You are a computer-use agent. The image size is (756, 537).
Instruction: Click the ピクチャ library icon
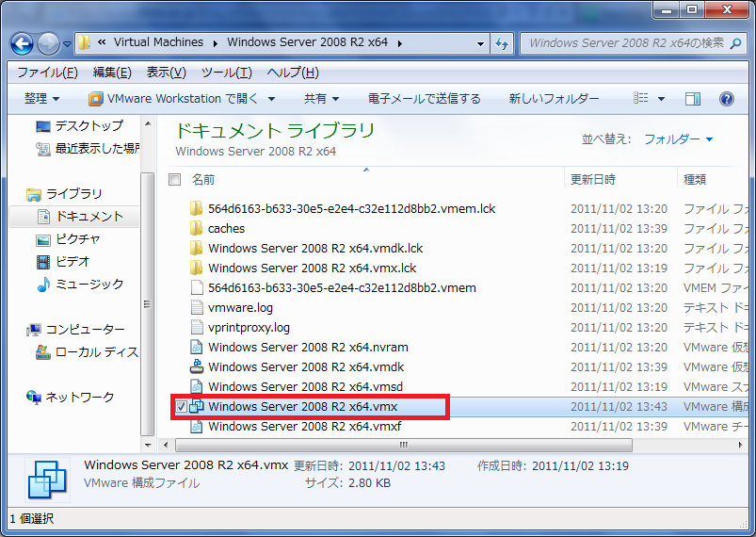43,239
